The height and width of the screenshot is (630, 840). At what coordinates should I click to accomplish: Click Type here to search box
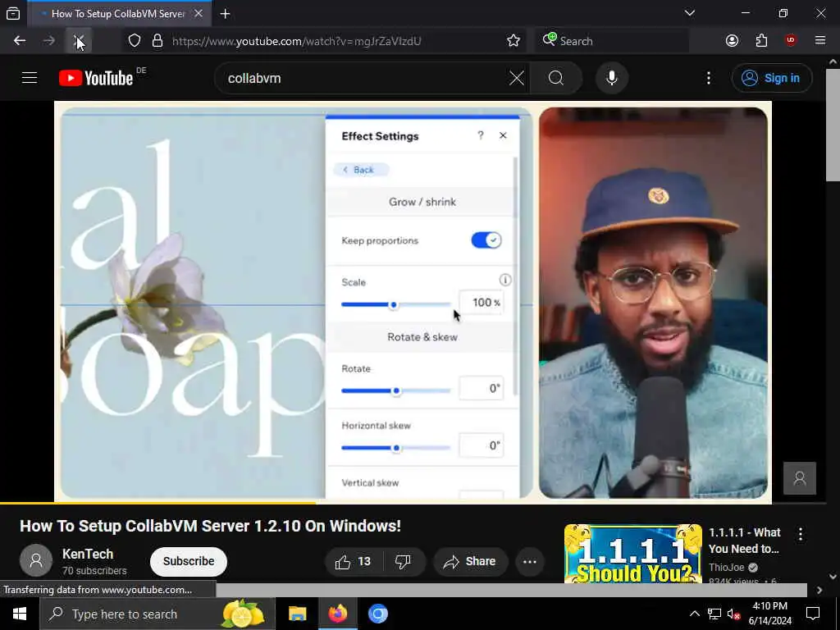pos(157,614)
